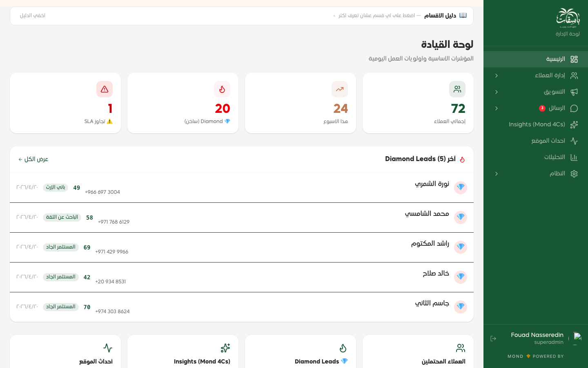Click phone number +971 768 6129
588x368 pixels.
tap(114, 222)
